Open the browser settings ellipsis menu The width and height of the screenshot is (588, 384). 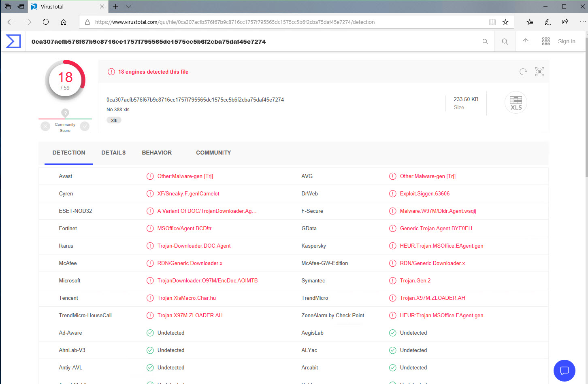583,22
